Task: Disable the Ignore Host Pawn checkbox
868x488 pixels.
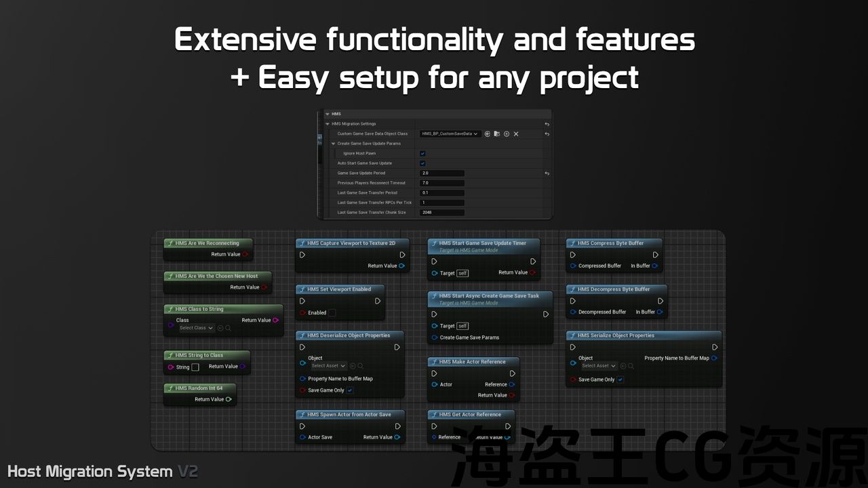Action: coord(422,154)
